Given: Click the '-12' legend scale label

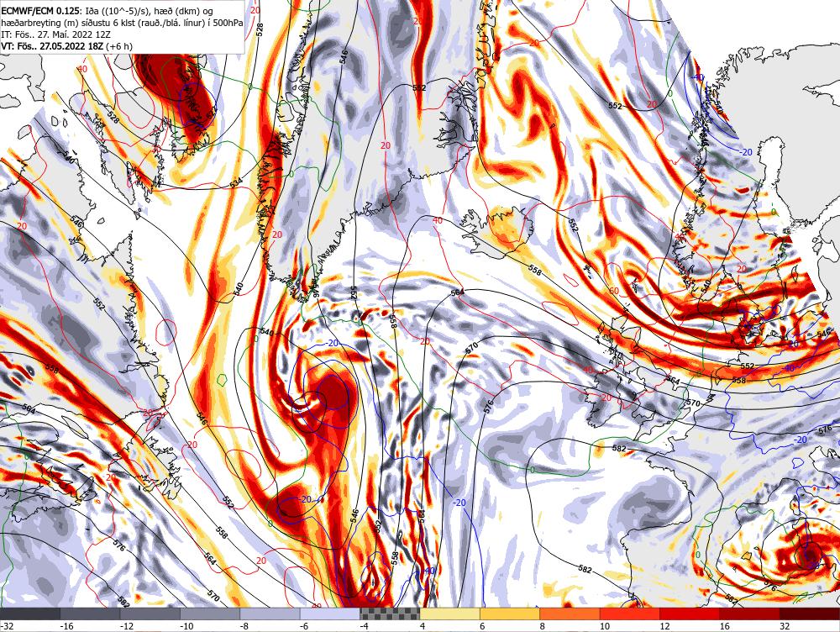Looking at the screenshot, I should 127,626.
